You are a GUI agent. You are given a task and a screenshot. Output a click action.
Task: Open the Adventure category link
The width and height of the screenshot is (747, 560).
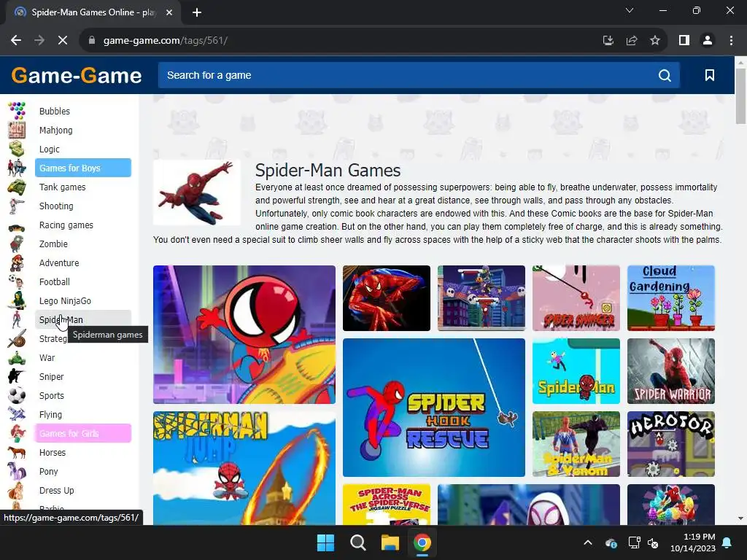click(x=59, y=262)
